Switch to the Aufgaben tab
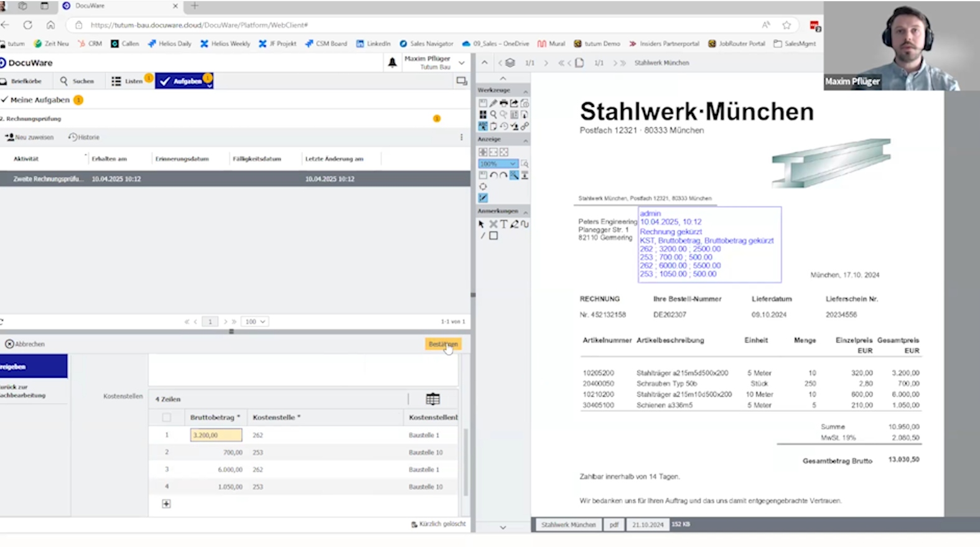 (184, 81)
